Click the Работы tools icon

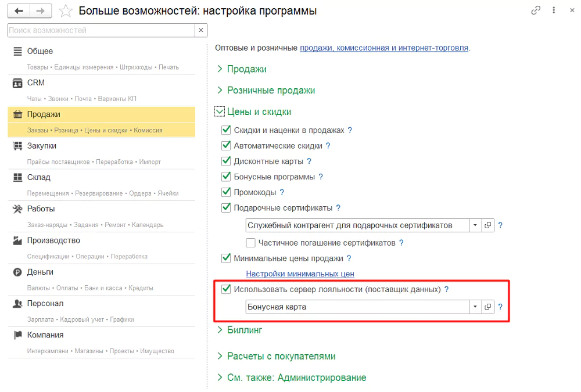pos(17,209)
